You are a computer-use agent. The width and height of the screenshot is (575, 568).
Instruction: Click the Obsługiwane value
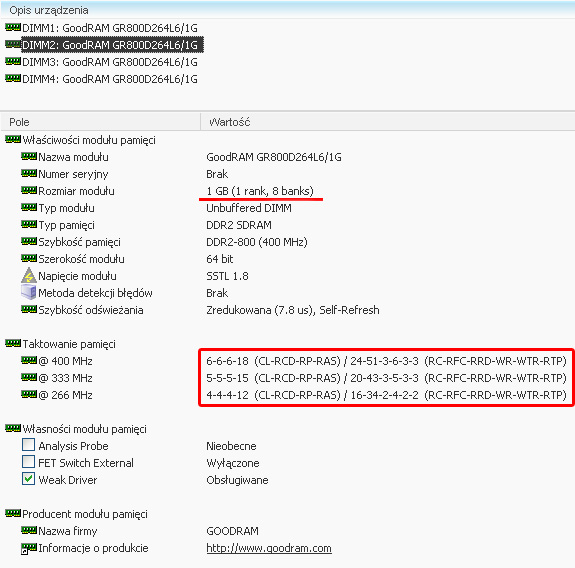point(237,480)
